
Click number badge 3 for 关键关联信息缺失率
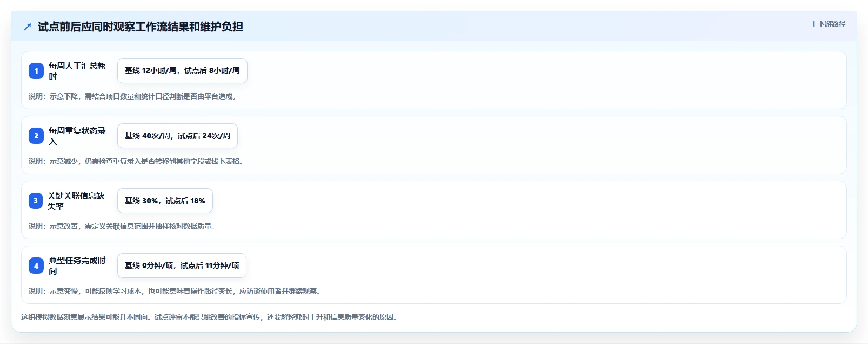click(36, 201)
